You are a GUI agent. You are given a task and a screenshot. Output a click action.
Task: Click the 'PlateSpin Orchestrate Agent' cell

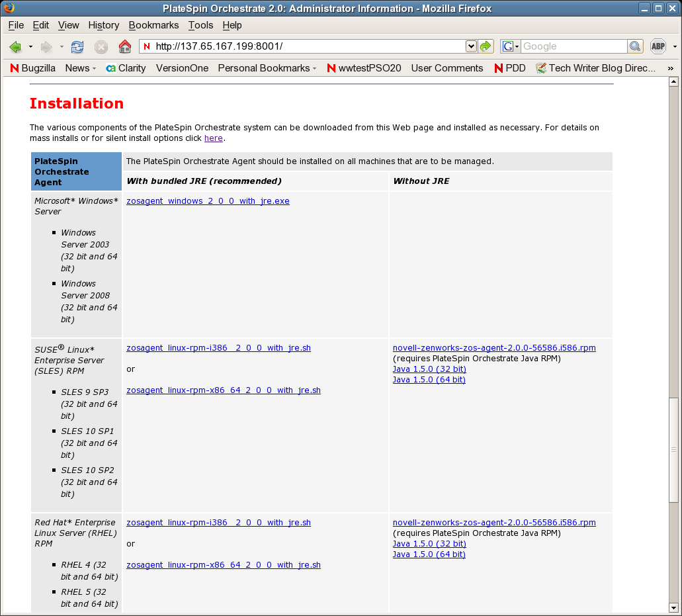76,171
